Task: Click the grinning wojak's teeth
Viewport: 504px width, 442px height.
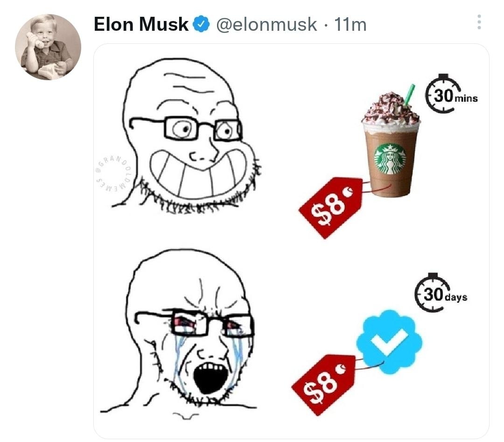Action: [x=198, y=174]
